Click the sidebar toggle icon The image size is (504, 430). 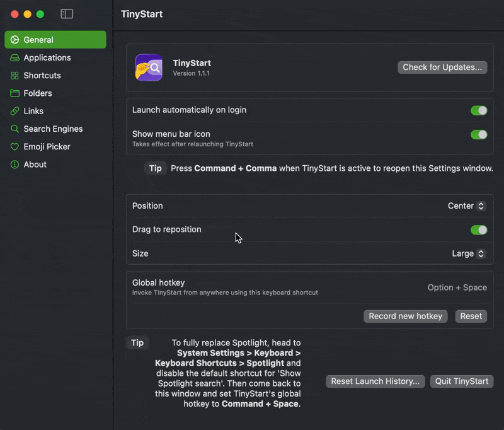(67, 14)
